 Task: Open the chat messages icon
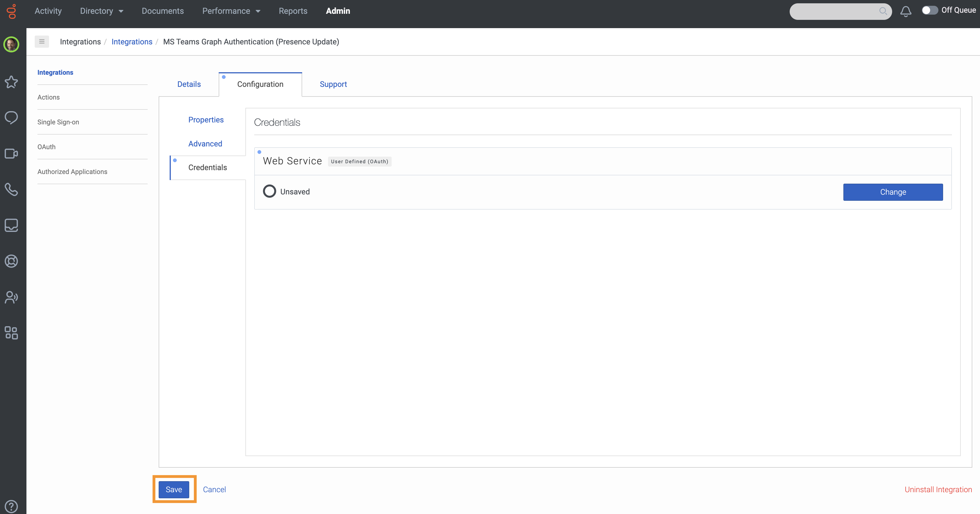11,118
